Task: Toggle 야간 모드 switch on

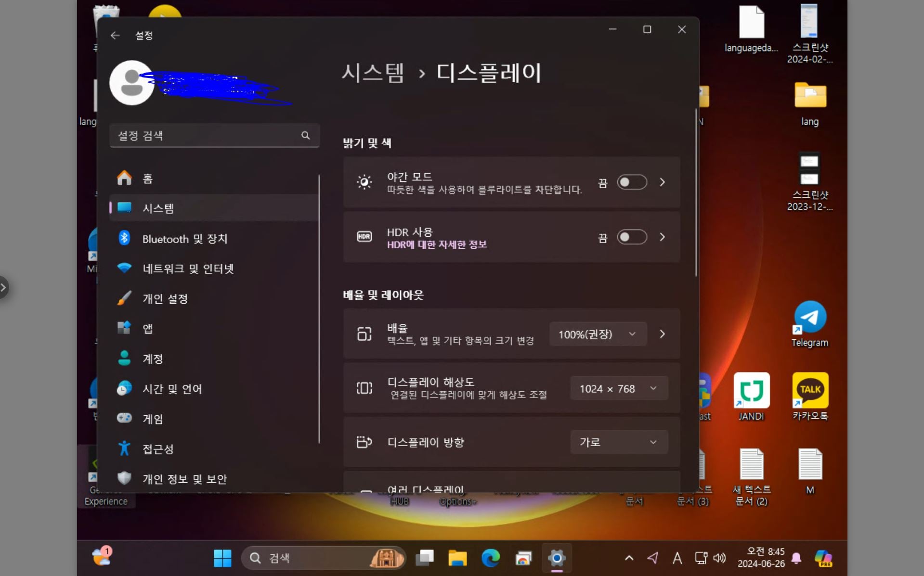Action: 632,182
